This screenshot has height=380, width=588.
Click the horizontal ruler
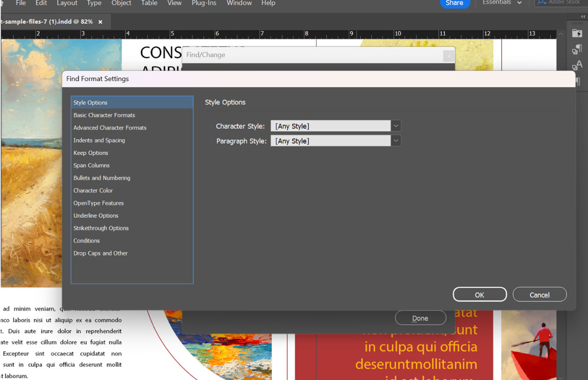[x=278, y=34]
